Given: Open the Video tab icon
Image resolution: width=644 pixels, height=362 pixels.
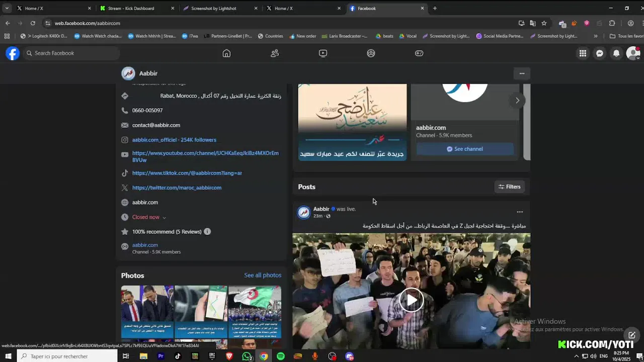Looking at the screenshot, I should pos(323,53).
